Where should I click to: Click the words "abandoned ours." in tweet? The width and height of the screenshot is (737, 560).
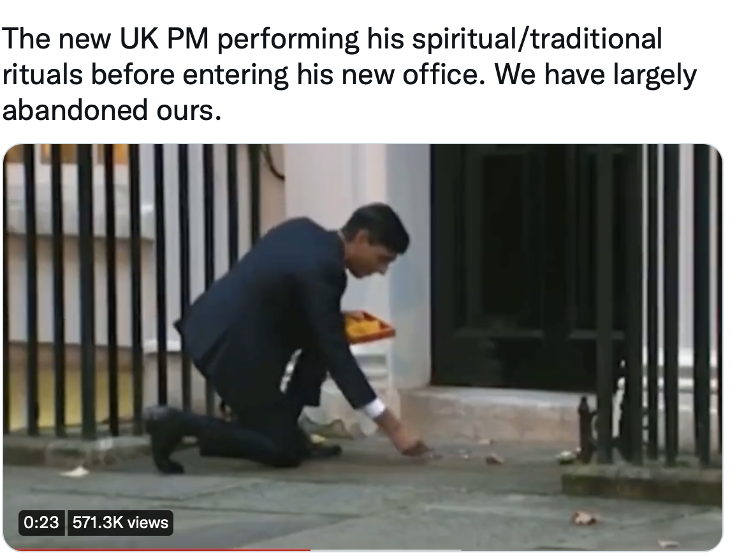point(112,110)
